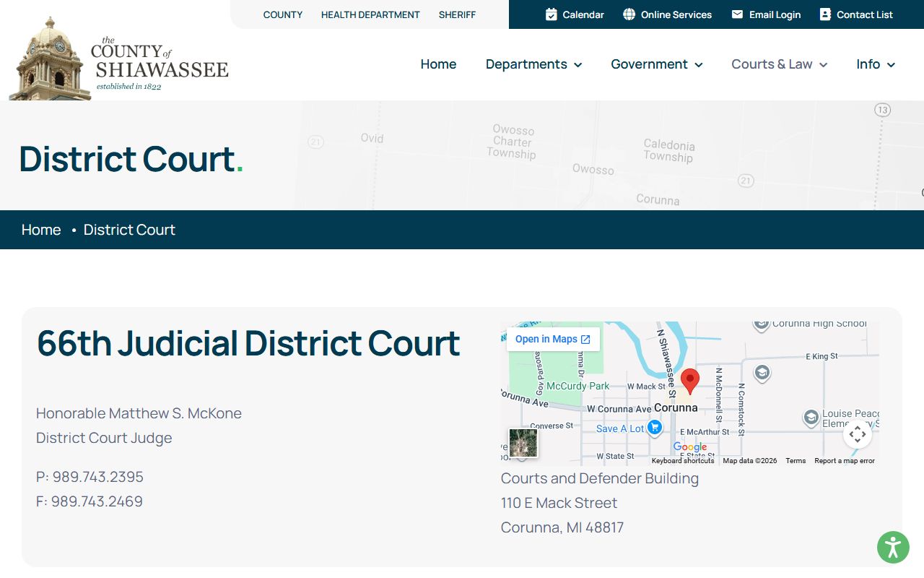Click Louise Peacock Elementary school map icon

811,418
